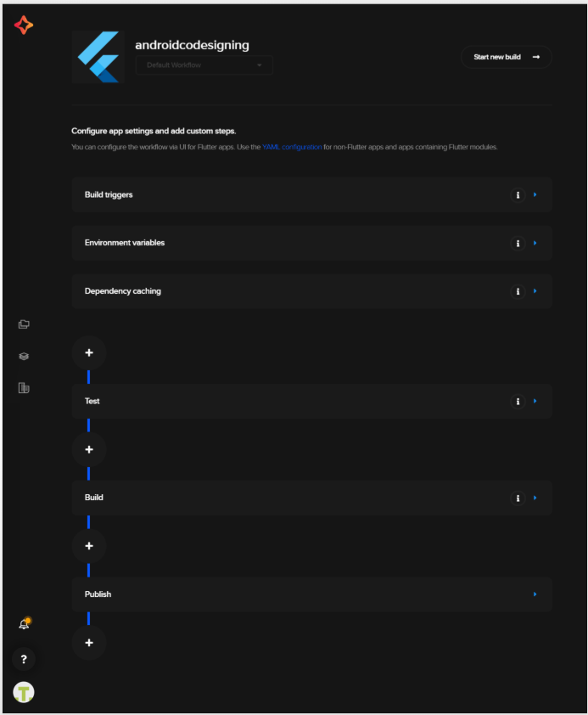Viewport: 588px width, 715px height.
Task: Open the notifications bell icon
Action: [x=24, y=624]
